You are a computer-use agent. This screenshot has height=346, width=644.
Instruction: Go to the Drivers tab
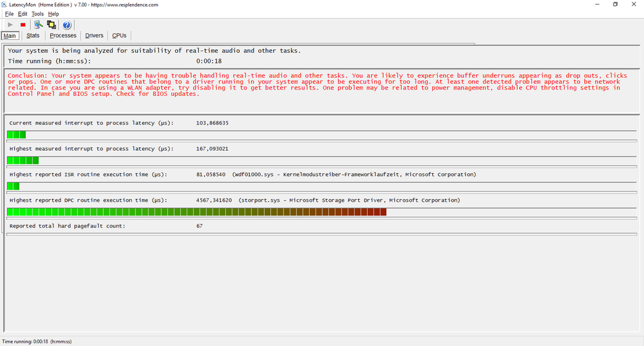94,35
